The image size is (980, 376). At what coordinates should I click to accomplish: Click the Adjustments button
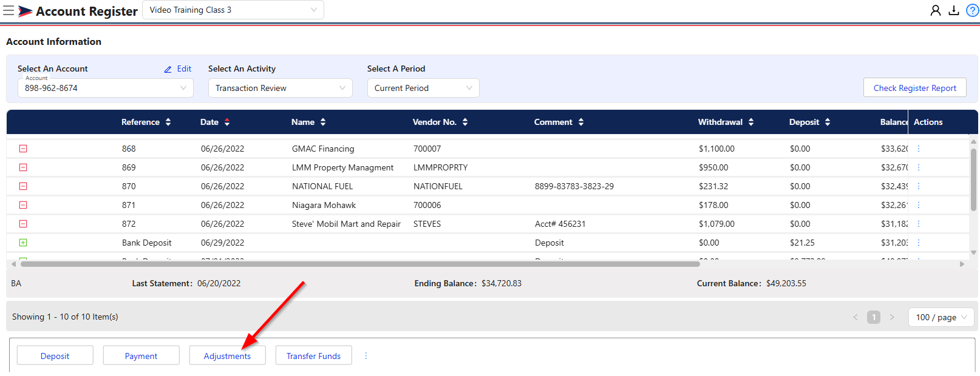228,355
